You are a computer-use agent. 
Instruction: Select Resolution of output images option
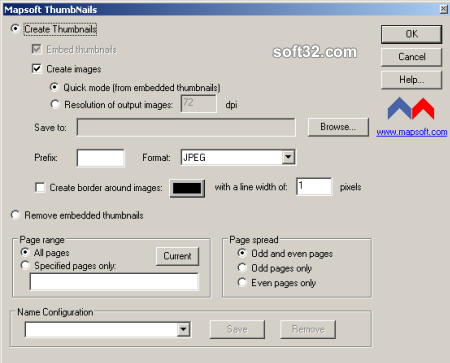click(55, 104)
